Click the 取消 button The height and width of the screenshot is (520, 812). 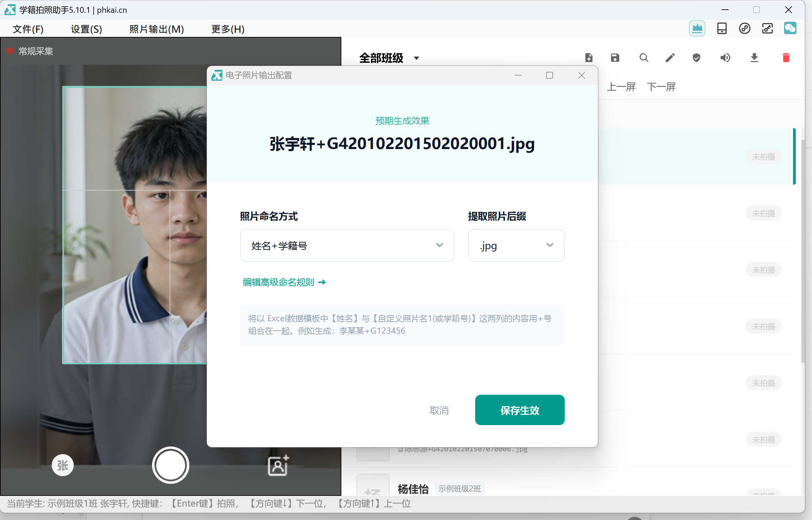click(439, 410)
